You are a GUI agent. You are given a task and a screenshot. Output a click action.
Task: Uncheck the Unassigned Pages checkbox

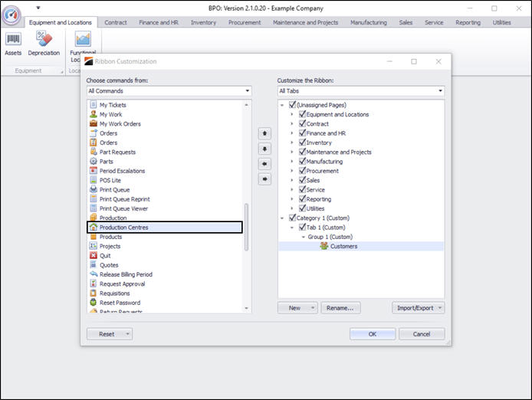pyautogui.click(x=292, y=104)
